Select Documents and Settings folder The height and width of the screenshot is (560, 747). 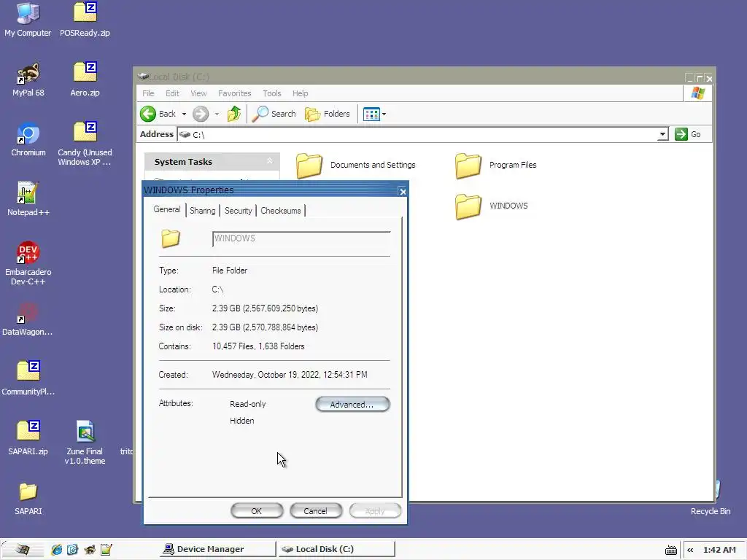point(355,166)
